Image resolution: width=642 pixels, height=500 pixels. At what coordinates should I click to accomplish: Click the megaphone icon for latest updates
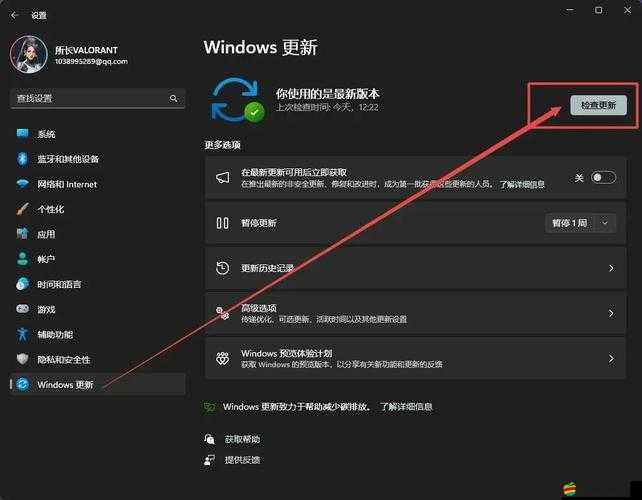(223, 178)
